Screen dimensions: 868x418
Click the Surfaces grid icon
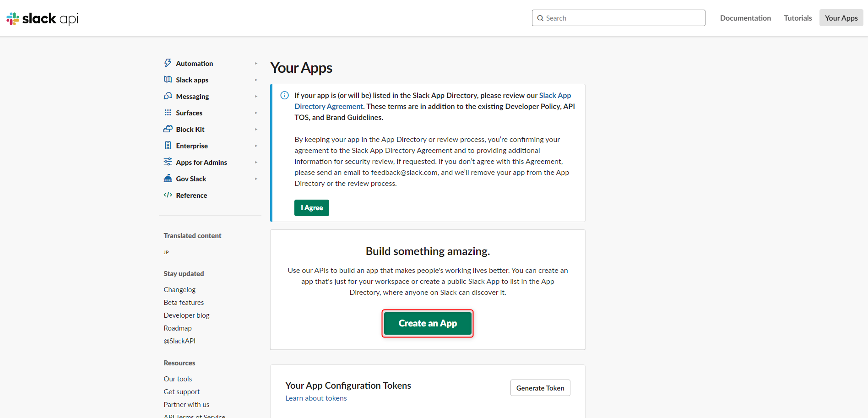click(168, 113)
